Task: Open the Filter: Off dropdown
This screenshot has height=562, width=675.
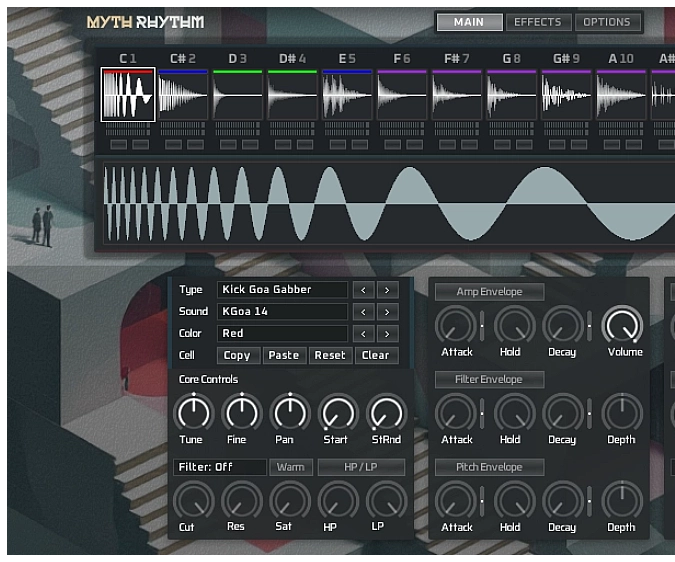Action: point(220,467)
